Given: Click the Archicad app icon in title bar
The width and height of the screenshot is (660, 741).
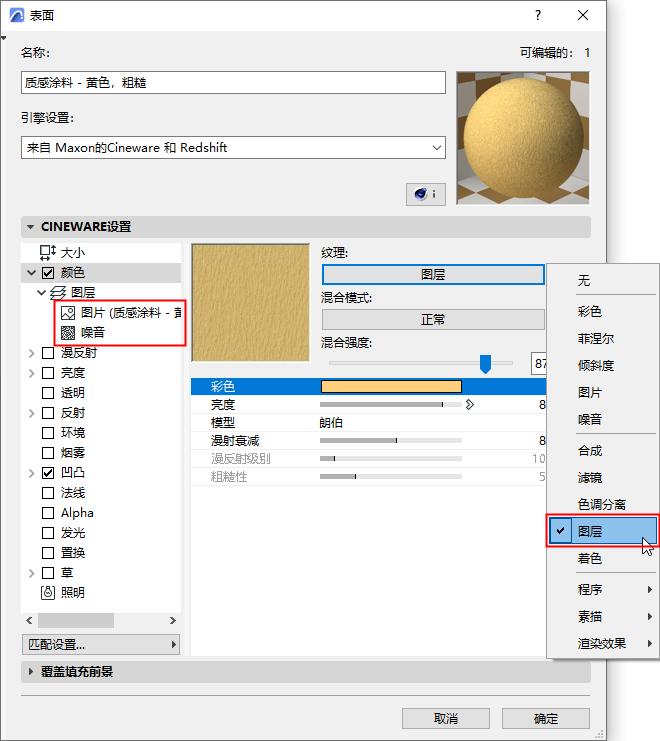Looking at the screenshot, I should coord(17,16).
